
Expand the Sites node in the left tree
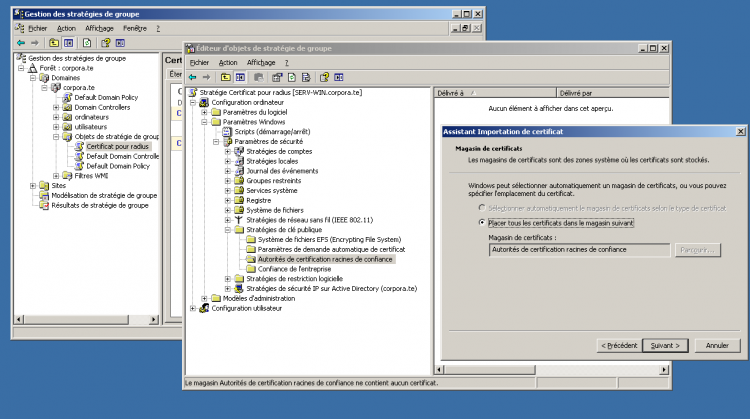[x=33, y=185]
